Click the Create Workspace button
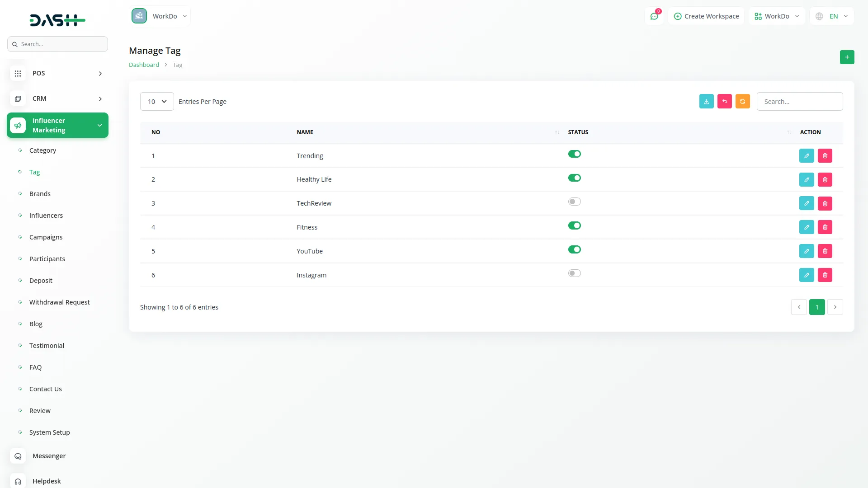This screenshot has height=488, width=868. [x=706, y=16]
